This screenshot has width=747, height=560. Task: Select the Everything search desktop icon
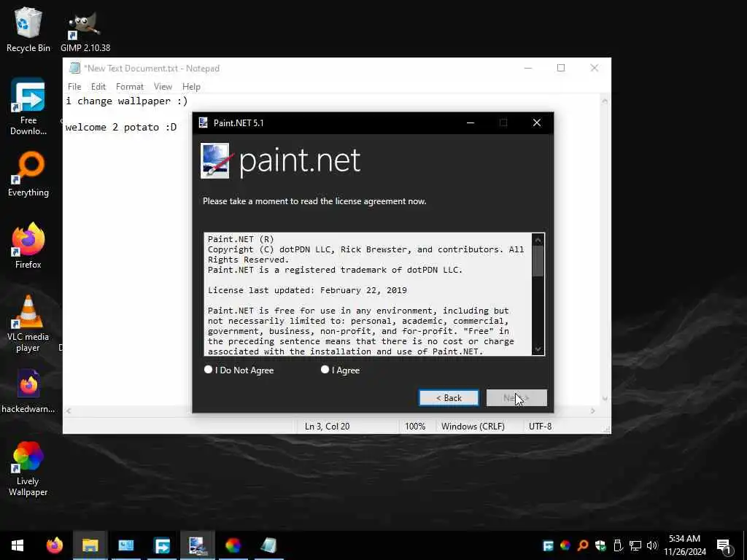coord(28,174)
